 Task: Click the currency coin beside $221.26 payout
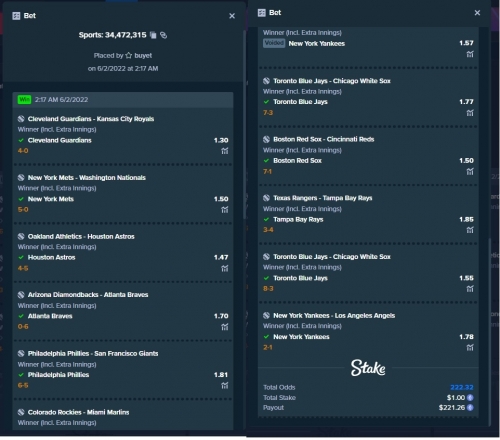[470, 408]
